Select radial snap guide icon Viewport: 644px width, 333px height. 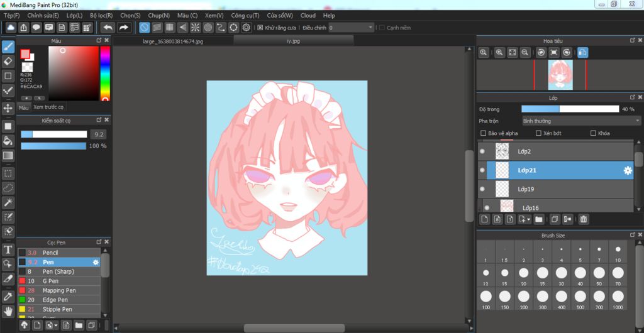click(195, 28)
